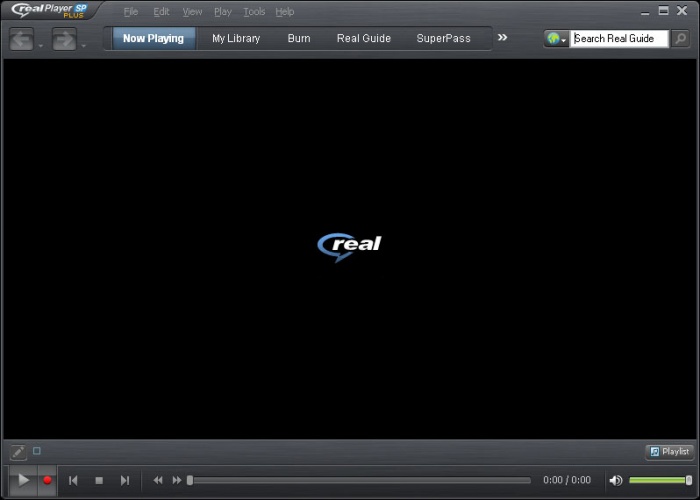Skip to the previous clip

pyautogui.click(x=74, y=480)
